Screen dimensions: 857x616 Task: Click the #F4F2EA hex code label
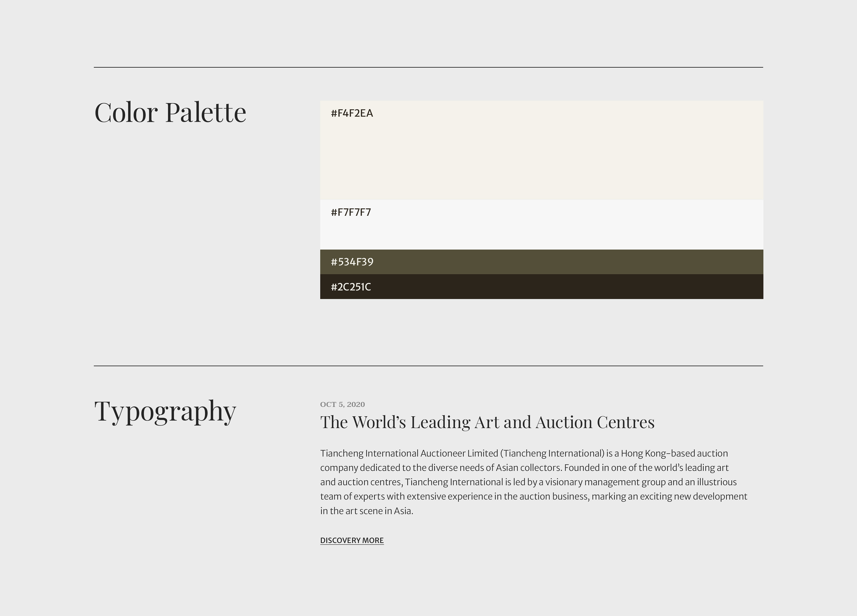[352, 113]
